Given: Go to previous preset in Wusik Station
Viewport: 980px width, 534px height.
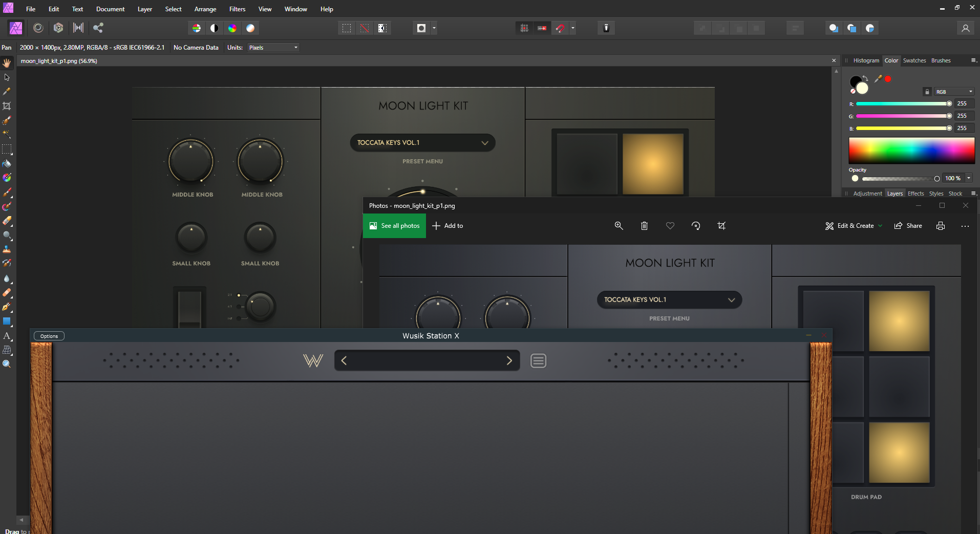Looking at the screenshot, I should (x=344, y=360).
